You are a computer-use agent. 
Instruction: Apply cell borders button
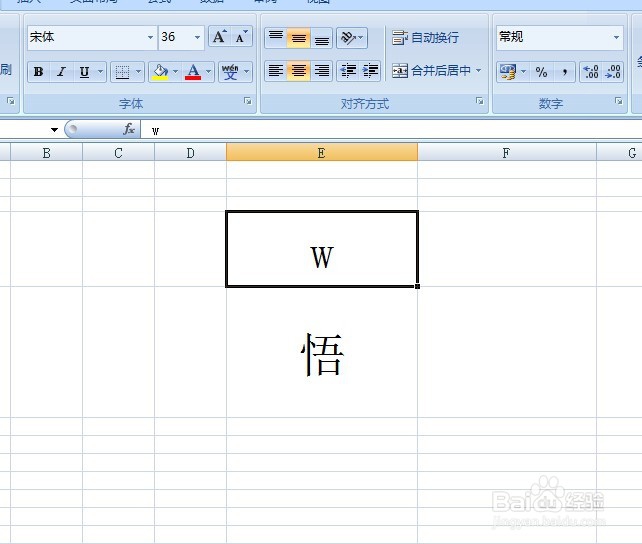(x=122, y=72)
